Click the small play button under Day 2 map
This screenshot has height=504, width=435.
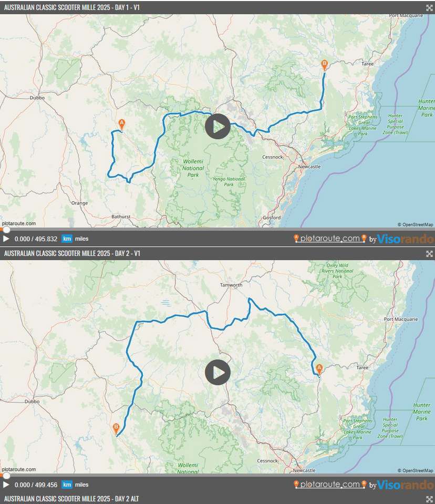click(6, 485)
